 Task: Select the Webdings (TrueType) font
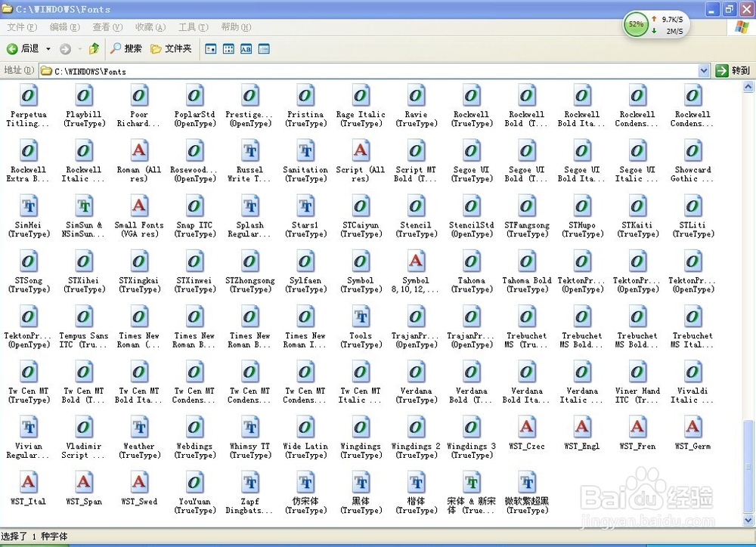195,428
